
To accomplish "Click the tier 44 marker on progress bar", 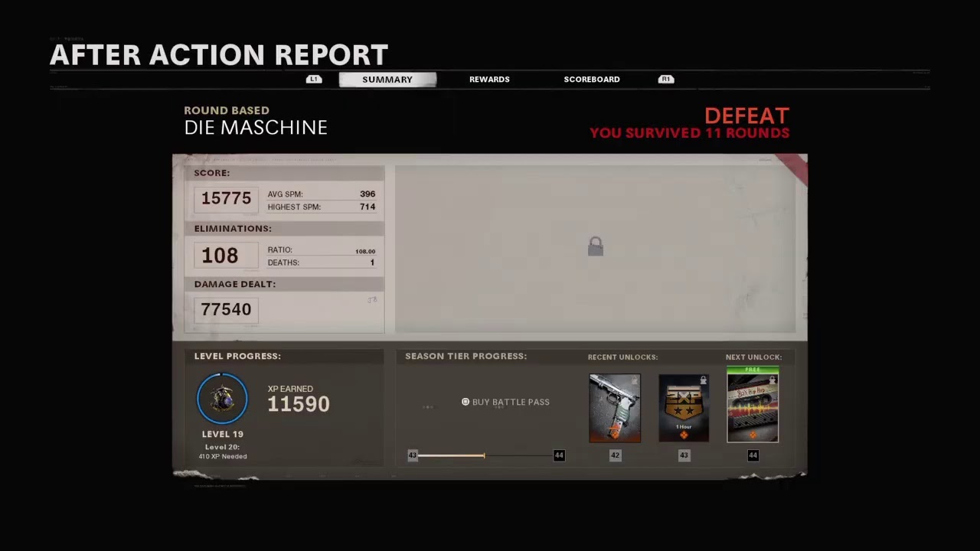I will point(559,455).
